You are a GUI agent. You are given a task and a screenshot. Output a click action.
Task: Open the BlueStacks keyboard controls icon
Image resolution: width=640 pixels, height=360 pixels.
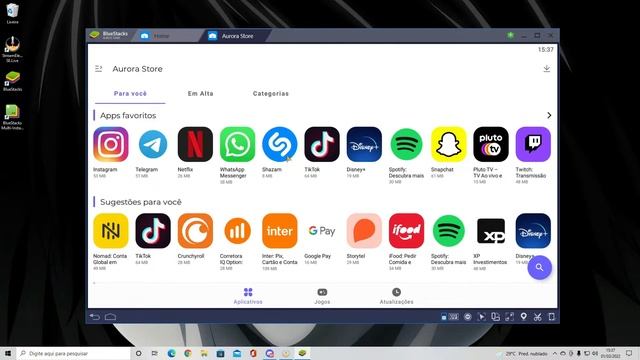[453, 317]
